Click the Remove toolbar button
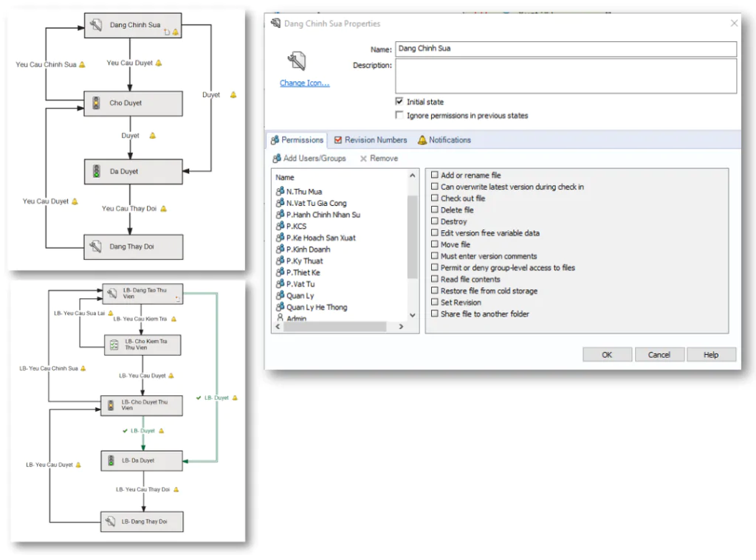756x560 pixels. click(379, 159)
